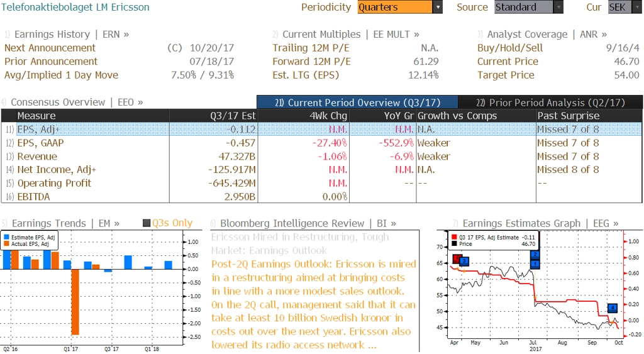Toggle the Q3s Only checkbox

pos(146,223)
